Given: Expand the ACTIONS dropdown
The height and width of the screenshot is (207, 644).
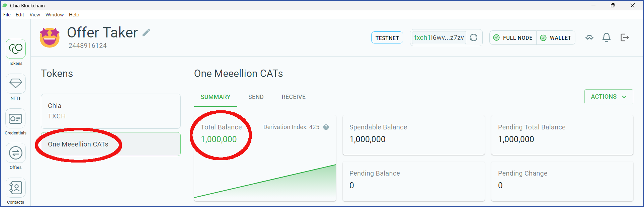Looking at the screenshot, I should click(609, 97).
